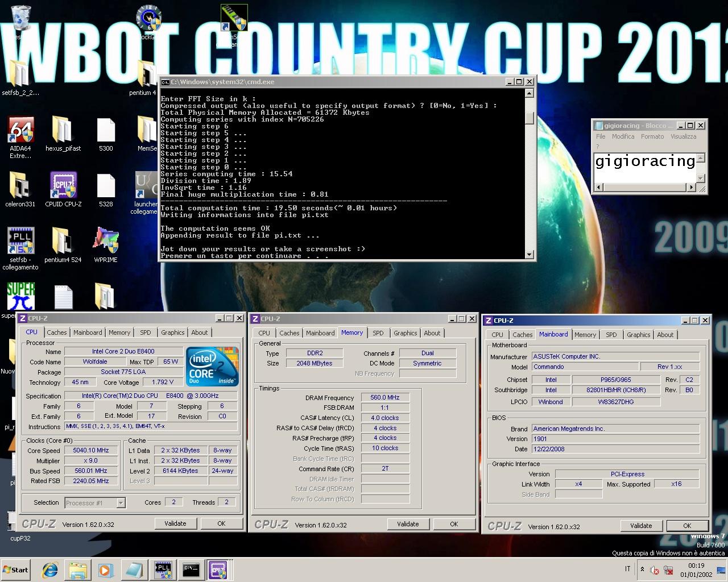This screenshot has height=582, width=728.
Task: Open Mainboard tab in CPU window
Action: 88,332
